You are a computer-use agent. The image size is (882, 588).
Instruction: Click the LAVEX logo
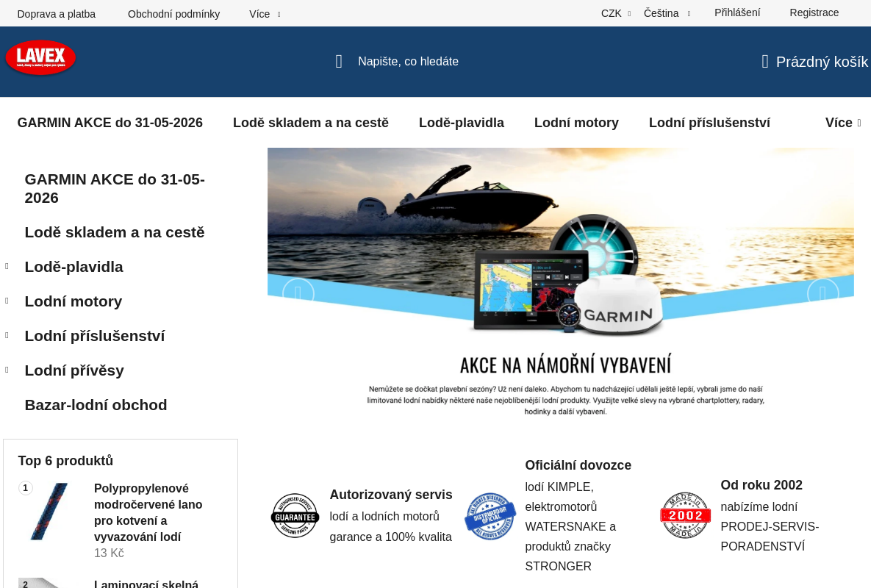click(40, 57)
